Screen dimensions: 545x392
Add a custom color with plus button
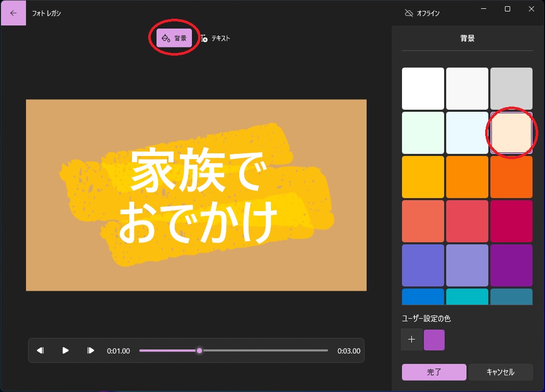pos(411,339)
